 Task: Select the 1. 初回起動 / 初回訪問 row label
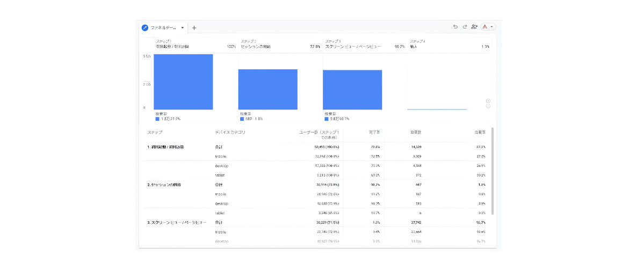165,147
